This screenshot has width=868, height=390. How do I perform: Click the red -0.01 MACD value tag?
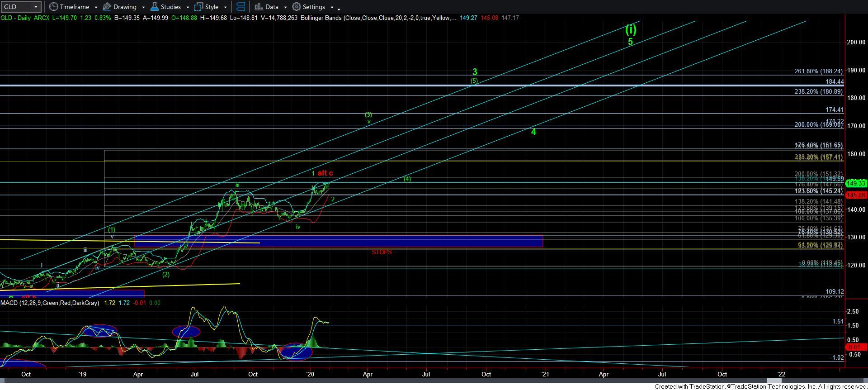click(856, 347)
